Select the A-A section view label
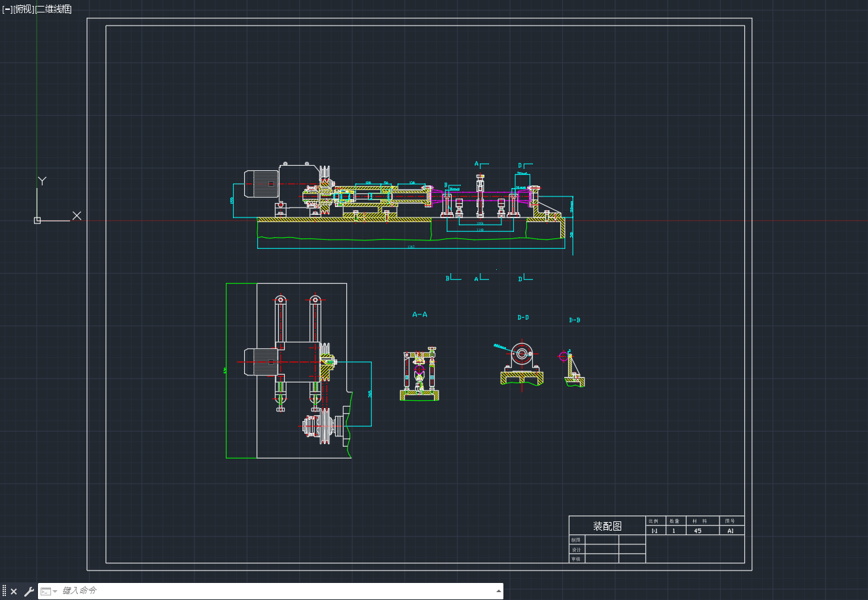Viewport: 868px width, 600px height. click(420, 314)
